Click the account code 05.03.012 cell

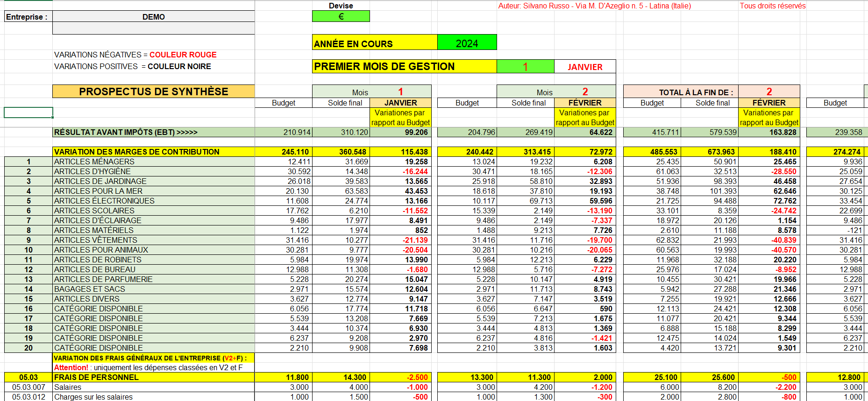click(28, 397)
